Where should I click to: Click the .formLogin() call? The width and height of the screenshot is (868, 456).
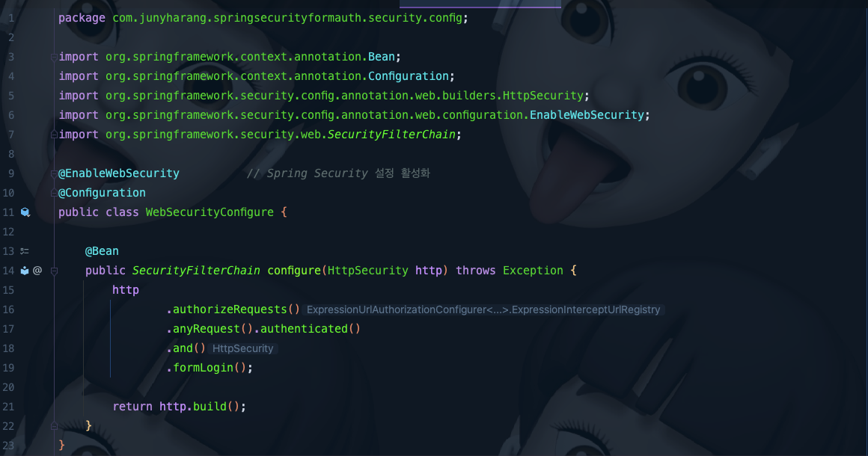207,368
